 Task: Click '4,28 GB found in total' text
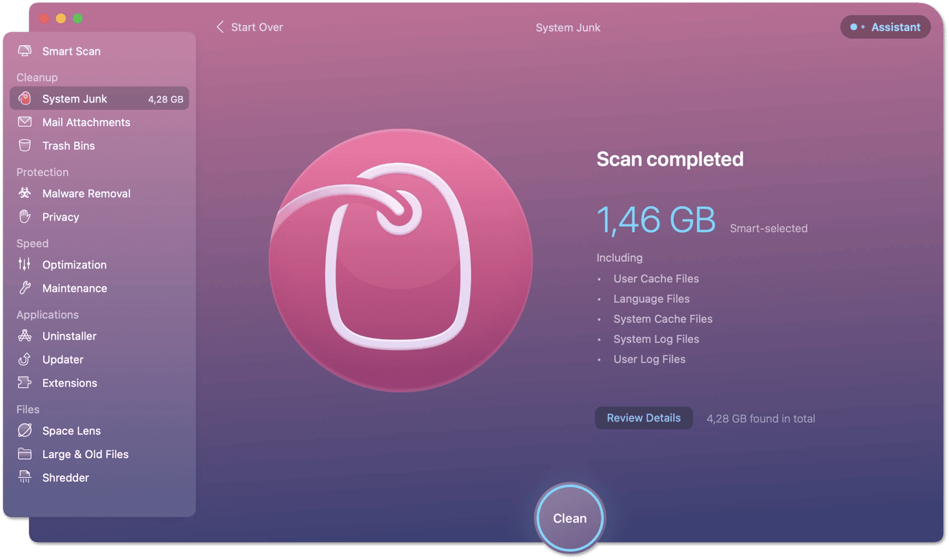click(761, 418)
